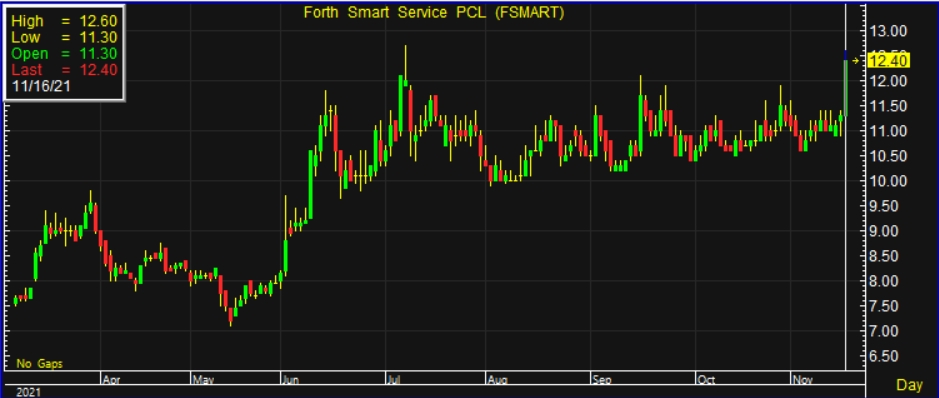Select the Open = 11.30 readout
This screenshot has height=398, width=939.
[x=65, y=54]
